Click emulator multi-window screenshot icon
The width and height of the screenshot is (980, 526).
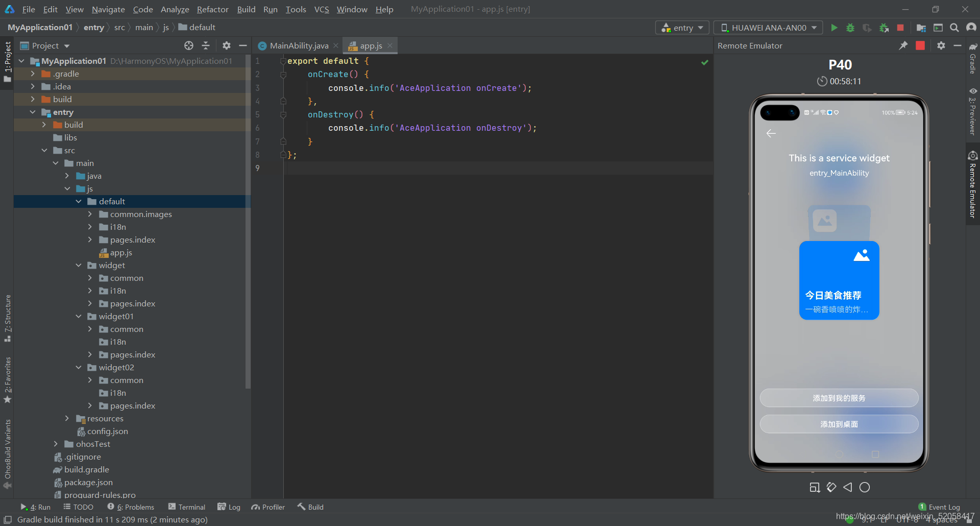[815, 487]
